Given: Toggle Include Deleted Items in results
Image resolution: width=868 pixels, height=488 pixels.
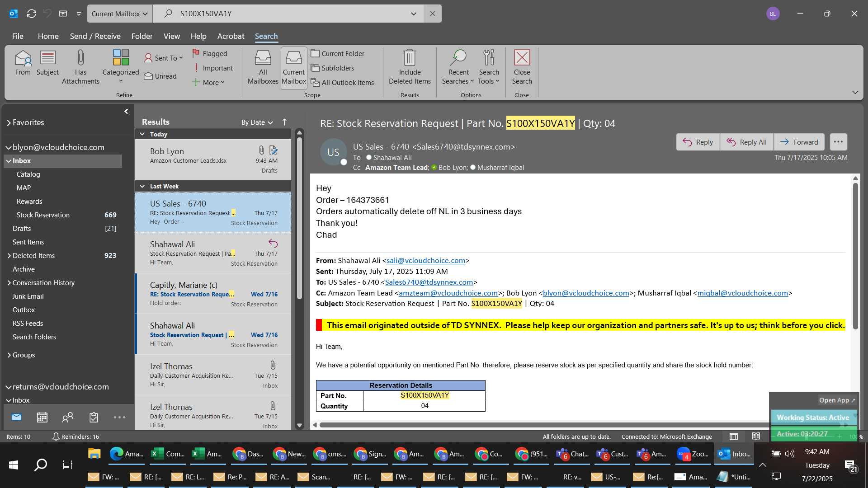Looking at the screenshot, I should click(410, 67).
